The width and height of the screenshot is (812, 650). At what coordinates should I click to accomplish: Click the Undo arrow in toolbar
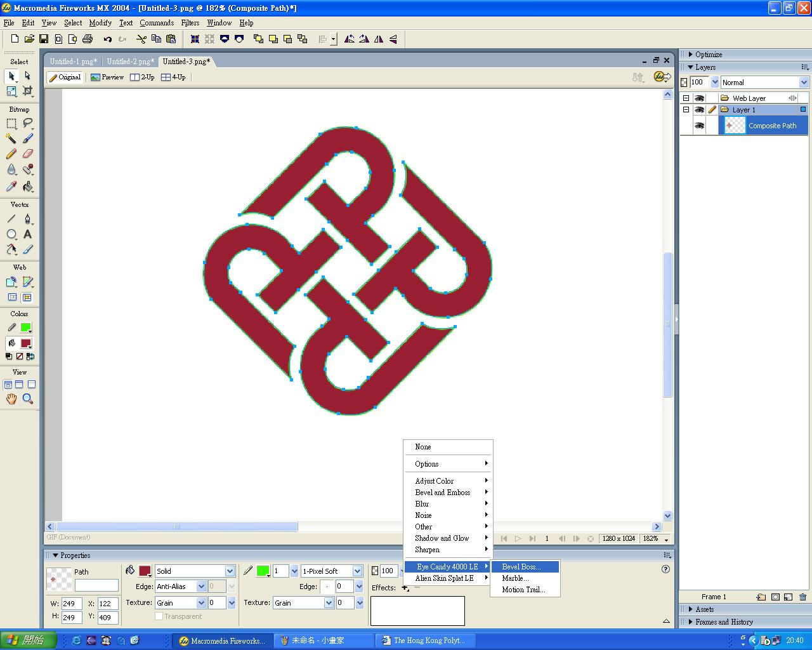[x=108, y=39]
